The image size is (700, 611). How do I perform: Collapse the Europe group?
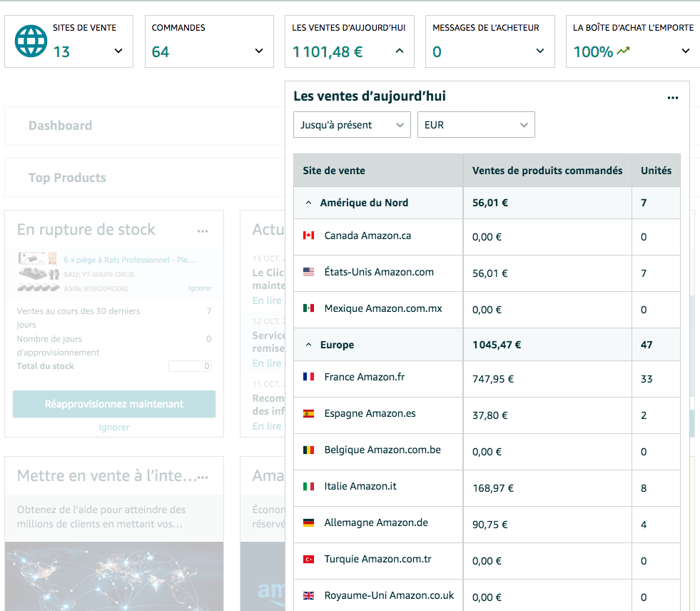(x=308, y=345)
